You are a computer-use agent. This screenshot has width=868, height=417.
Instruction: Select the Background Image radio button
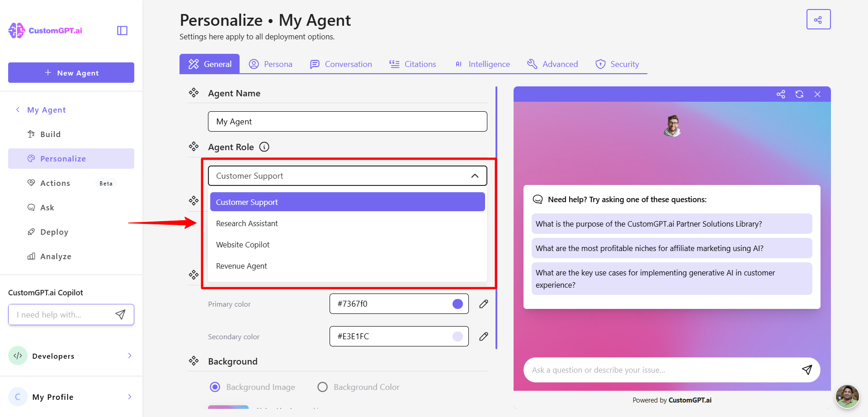(215, 387)
